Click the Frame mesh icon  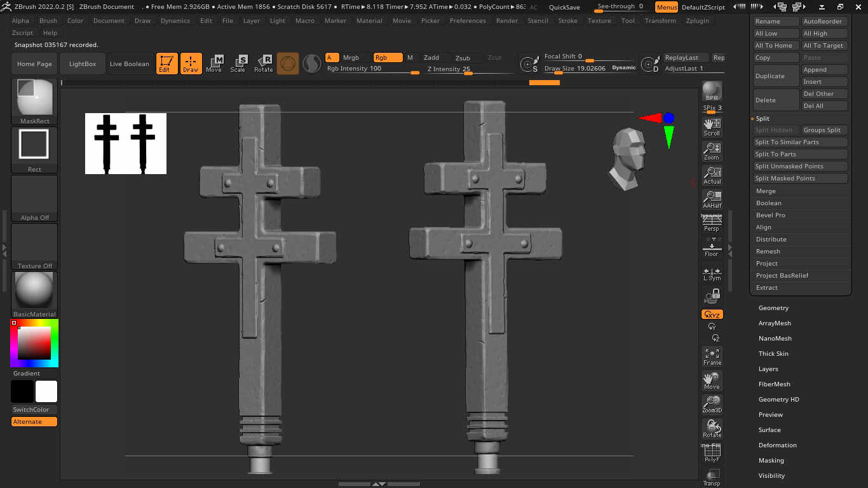coord(712,356)
